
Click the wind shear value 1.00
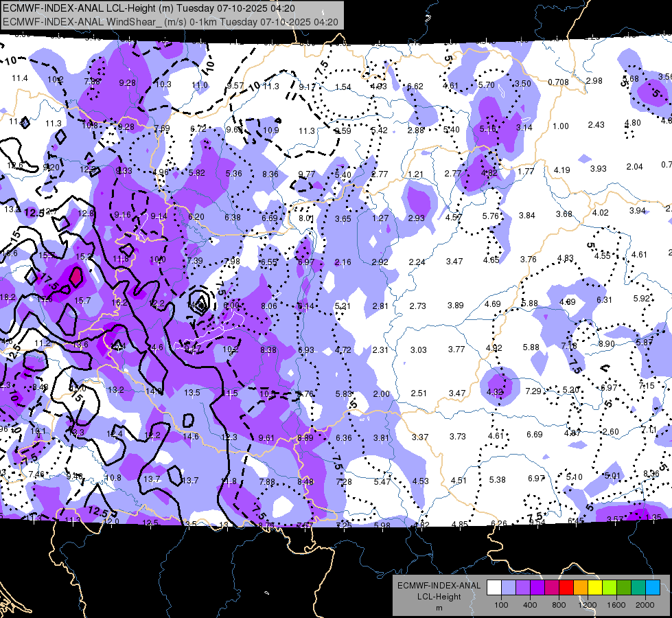coord(561,126)
